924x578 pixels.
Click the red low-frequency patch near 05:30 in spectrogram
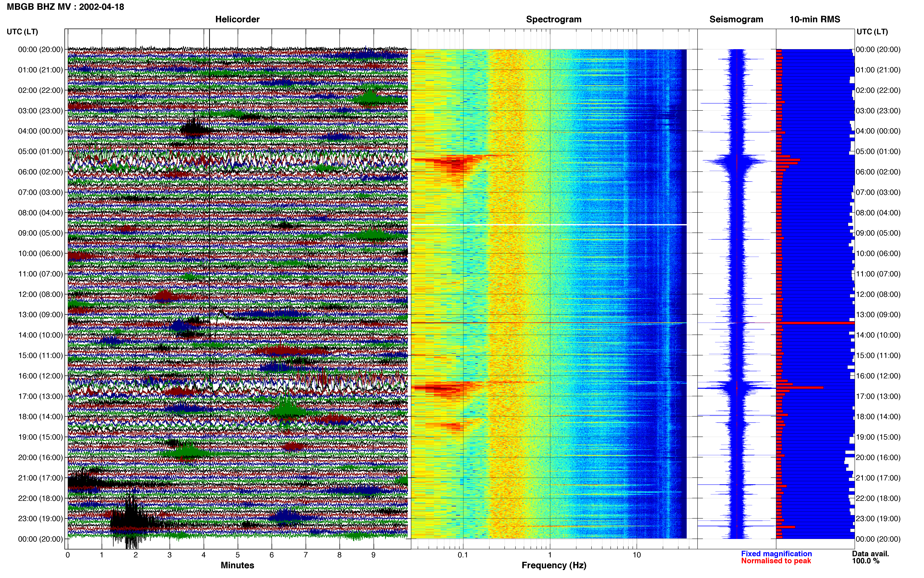point(451,165)
